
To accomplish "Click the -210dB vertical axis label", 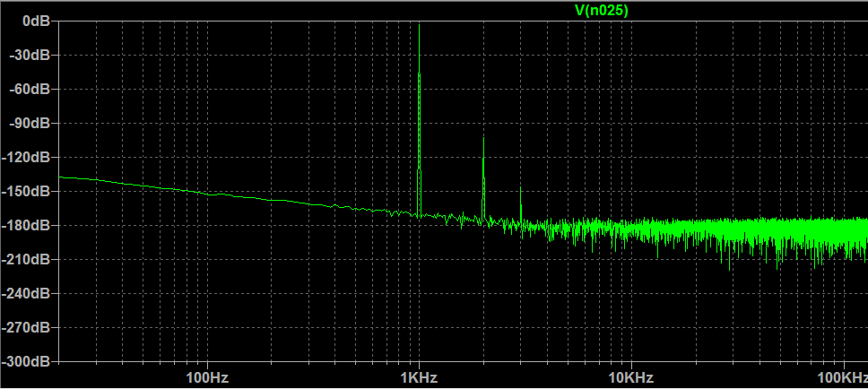I will [x=27, y=259].
